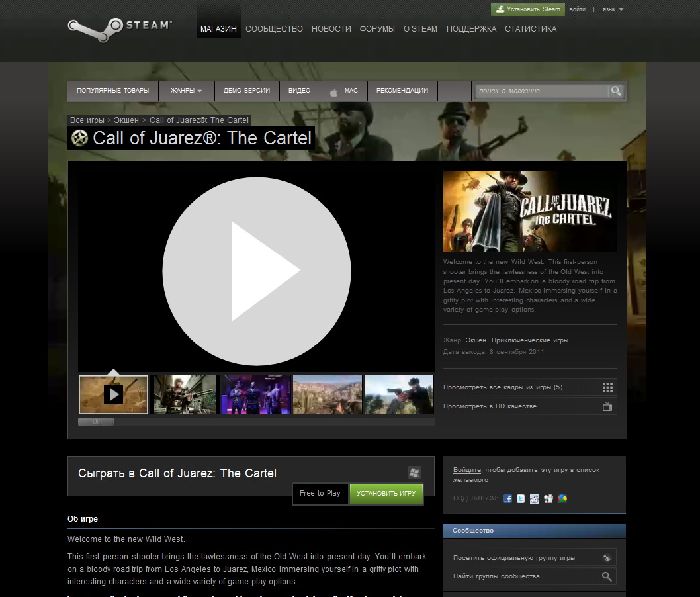The height and width of the screenshot is (597, 700).
Task: Share the game on Twitter
Action: tap(521, 499)
